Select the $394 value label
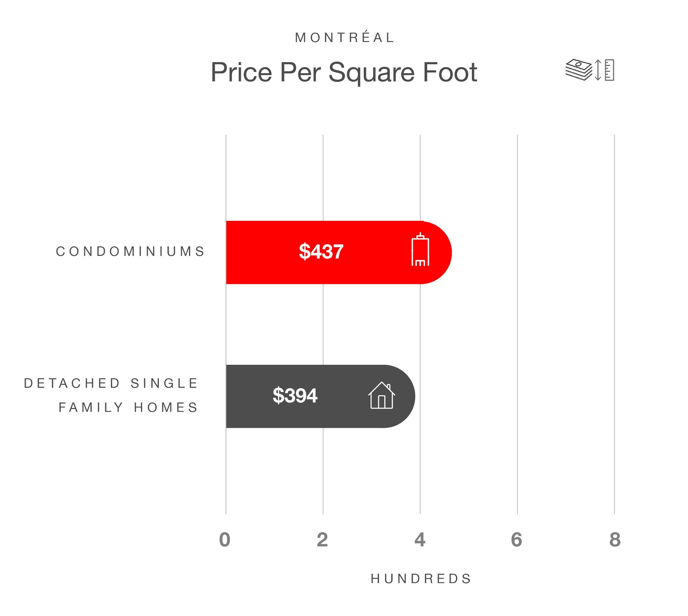 295,395
